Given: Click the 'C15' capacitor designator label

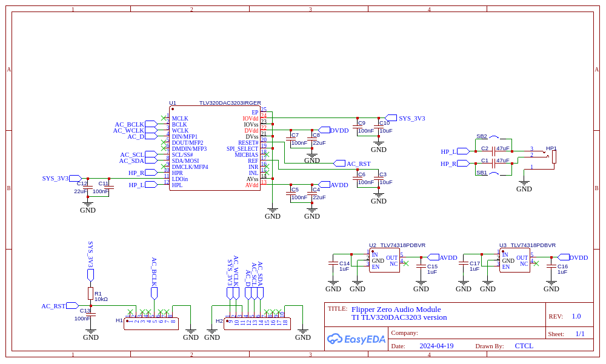Looking at the screenshot, I should tap(433, 266).
